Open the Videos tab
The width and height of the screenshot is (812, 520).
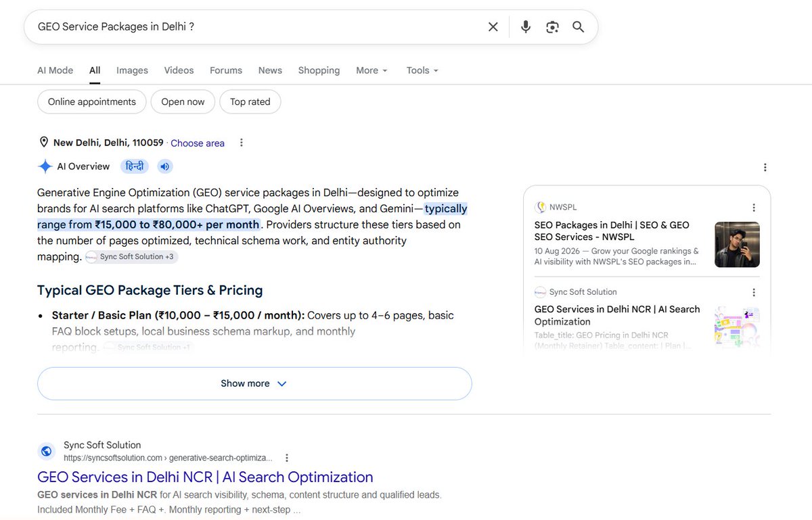point(179,70)
